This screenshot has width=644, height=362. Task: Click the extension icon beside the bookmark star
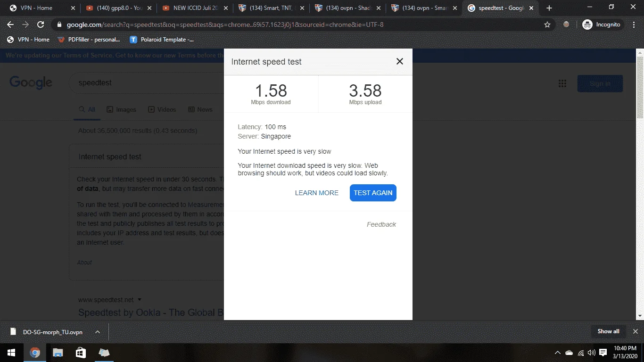566,25
